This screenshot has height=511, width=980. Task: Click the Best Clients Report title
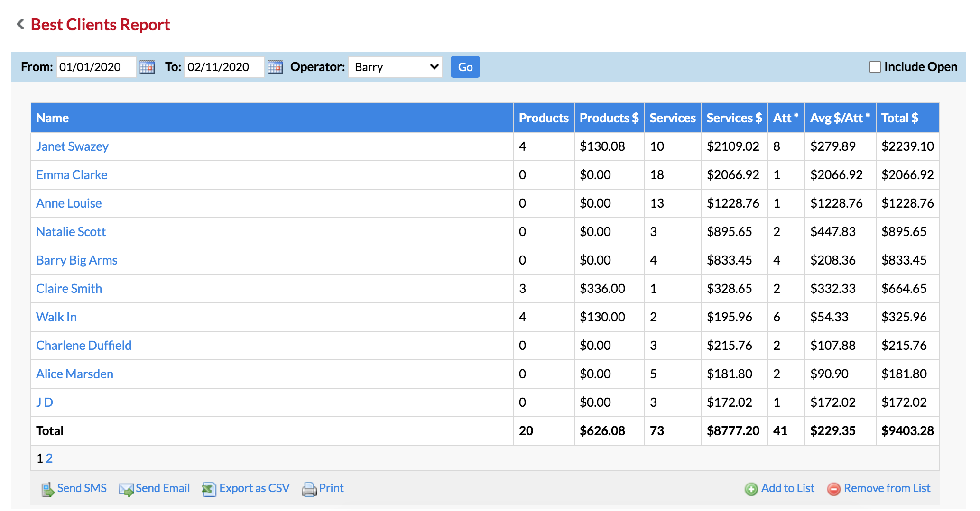coord(101,25)
